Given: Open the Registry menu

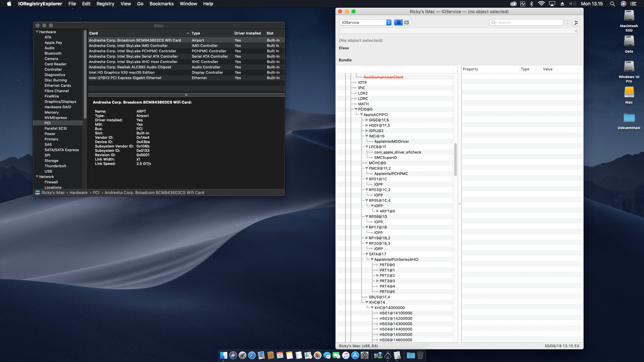Looking at the screenshot, I should 105,4.
